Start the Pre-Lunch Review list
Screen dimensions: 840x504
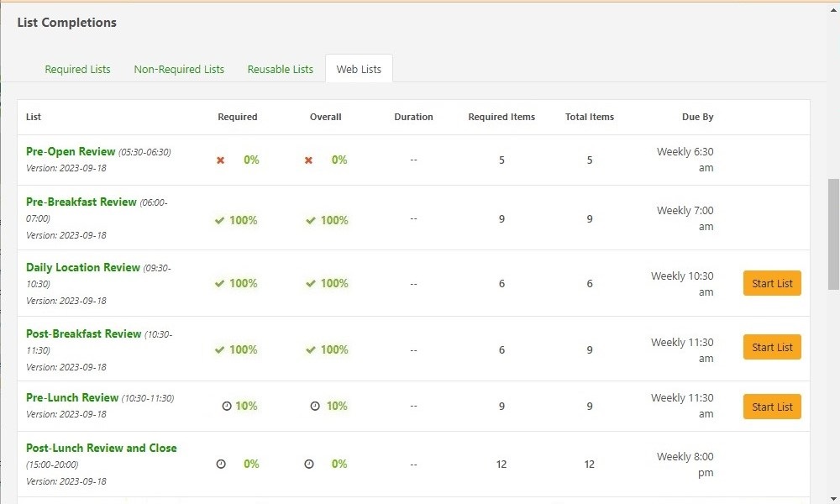[x=772, y=407]
